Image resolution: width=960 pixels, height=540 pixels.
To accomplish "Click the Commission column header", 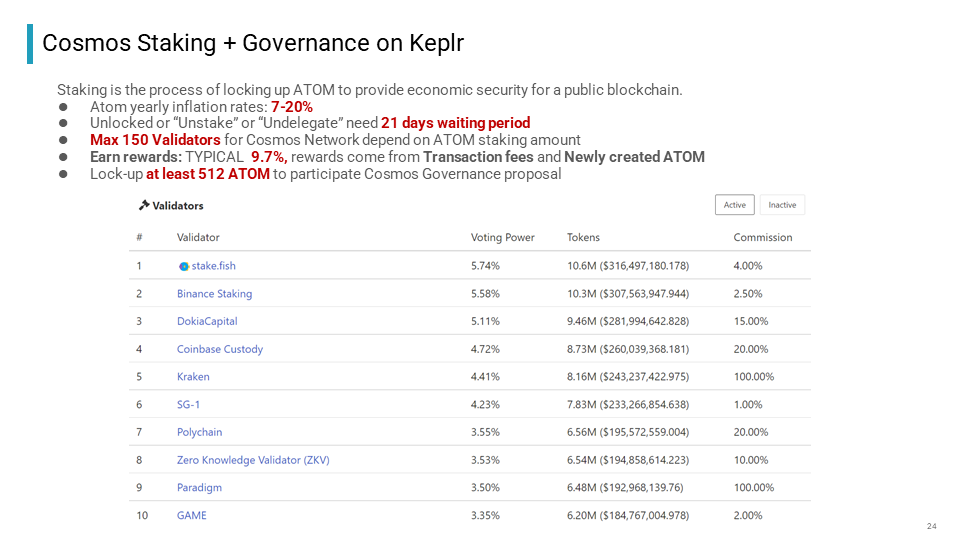I will (x=763, y=238).
